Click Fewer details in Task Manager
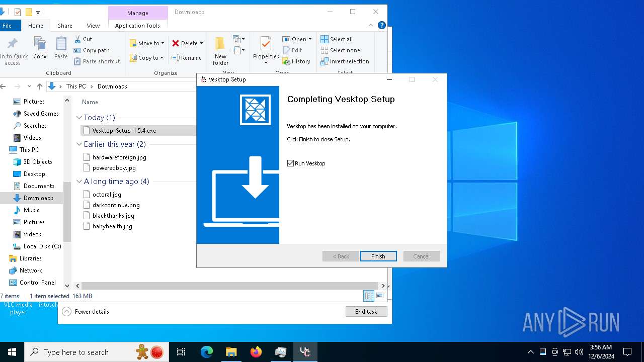 pos(86,312)
